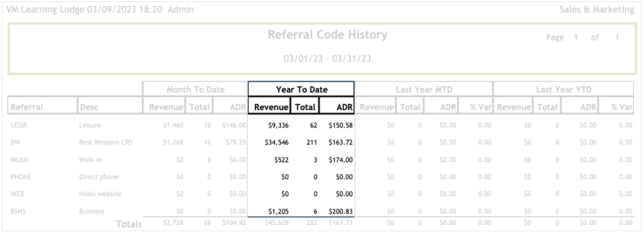
Task: Click the $34,546 year-to-date revenue cell
Action: (x=278, y=143)
